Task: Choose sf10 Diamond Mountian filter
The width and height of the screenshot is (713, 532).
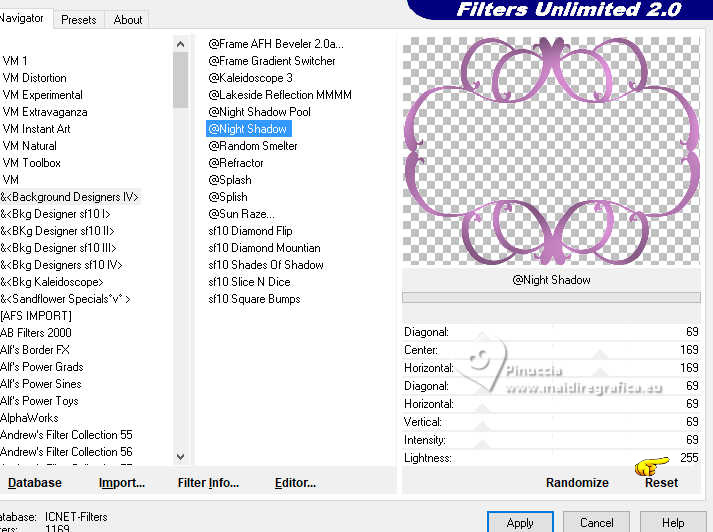Action: [x=264, y=248]
